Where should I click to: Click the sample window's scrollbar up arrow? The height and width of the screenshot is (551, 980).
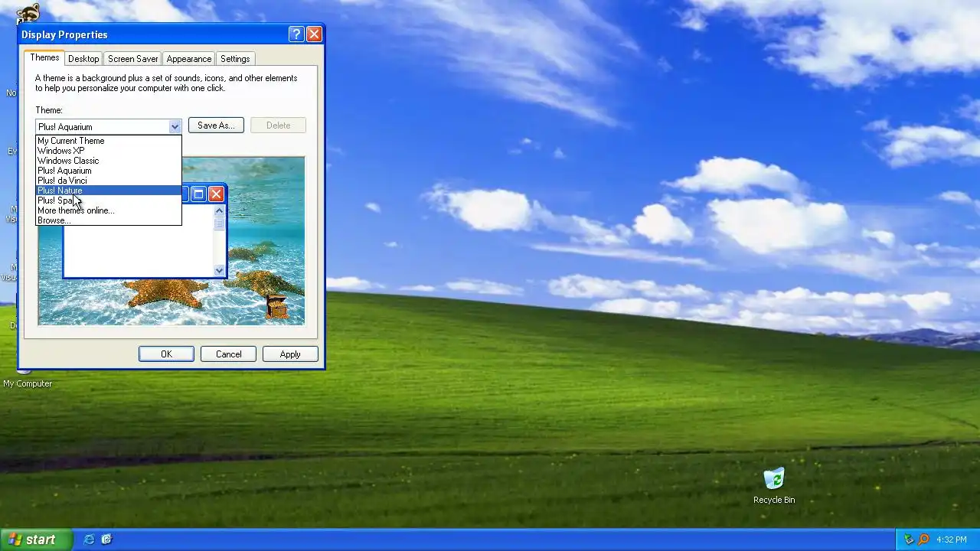[219, 211]
